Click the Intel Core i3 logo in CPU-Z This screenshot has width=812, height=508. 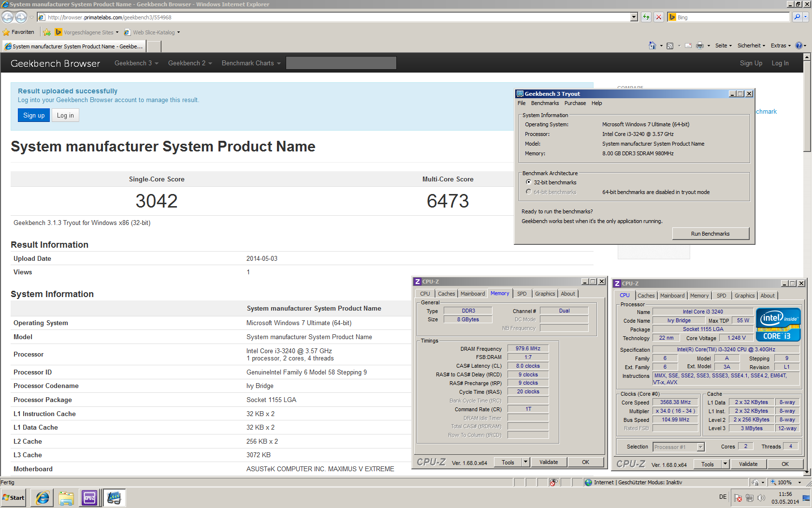778,325
